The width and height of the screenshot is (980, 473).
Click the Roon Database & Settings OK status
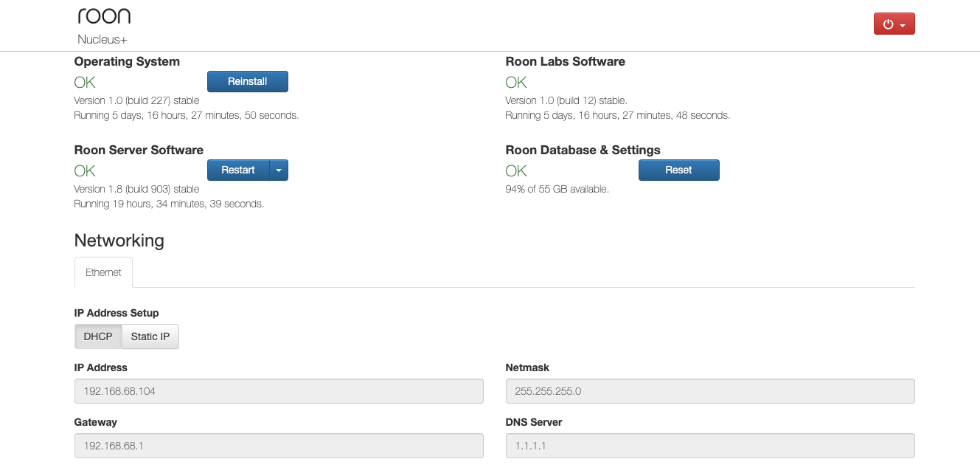pos(516,170)
